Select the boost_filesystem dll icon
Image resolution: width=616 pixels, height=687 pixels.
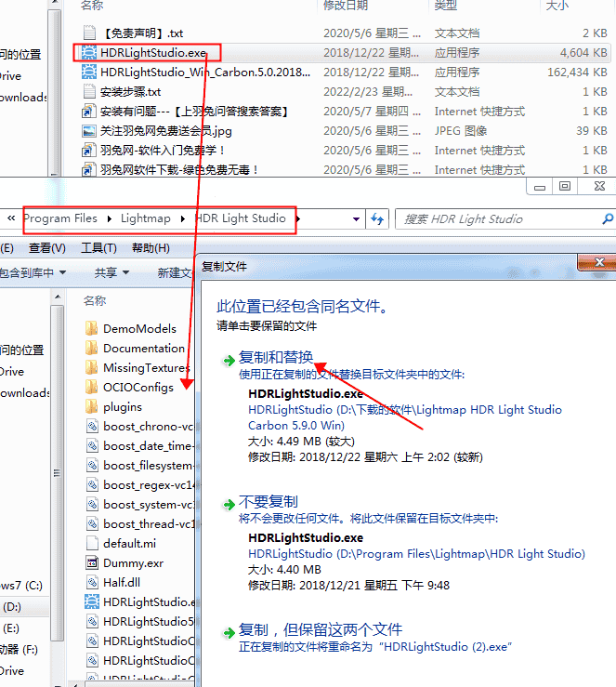(92, 465)
